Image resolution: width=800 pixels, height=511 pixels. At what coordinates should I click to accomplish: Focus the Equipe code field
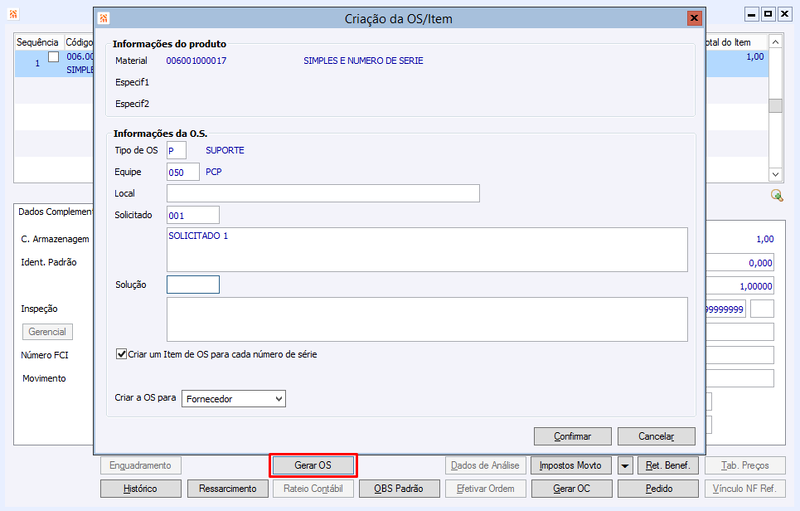pyautogui.click(x=183, y=172)
